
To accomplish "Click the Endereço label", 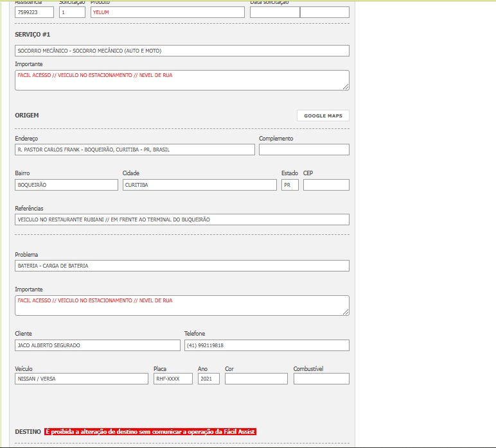I will (x=26, y=139).
